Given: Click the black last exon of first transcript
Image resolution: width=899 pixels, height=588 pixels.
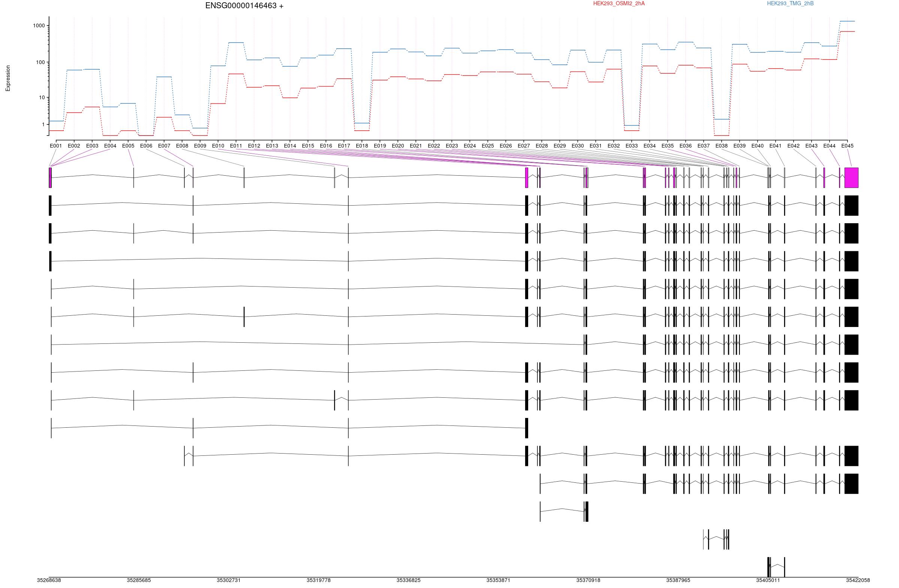Looking at the screenshot, I should pyautogui.click(x=851, y=206).
